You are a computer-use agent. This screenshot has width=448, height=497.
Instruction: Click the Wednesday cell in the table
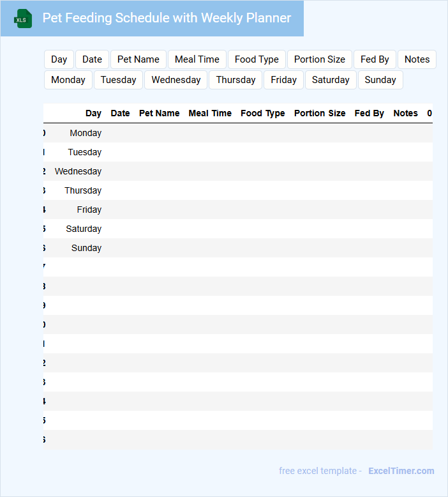(78, 171)
